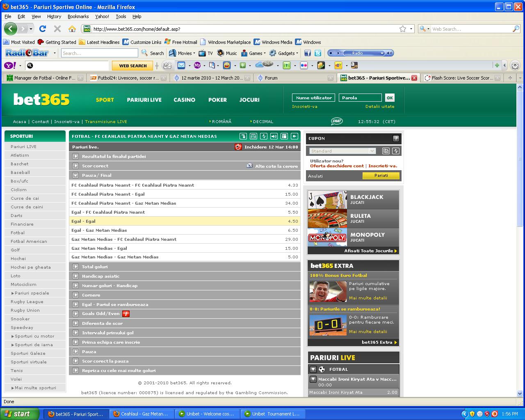Click the Windows Start button

tap(20, 414)
